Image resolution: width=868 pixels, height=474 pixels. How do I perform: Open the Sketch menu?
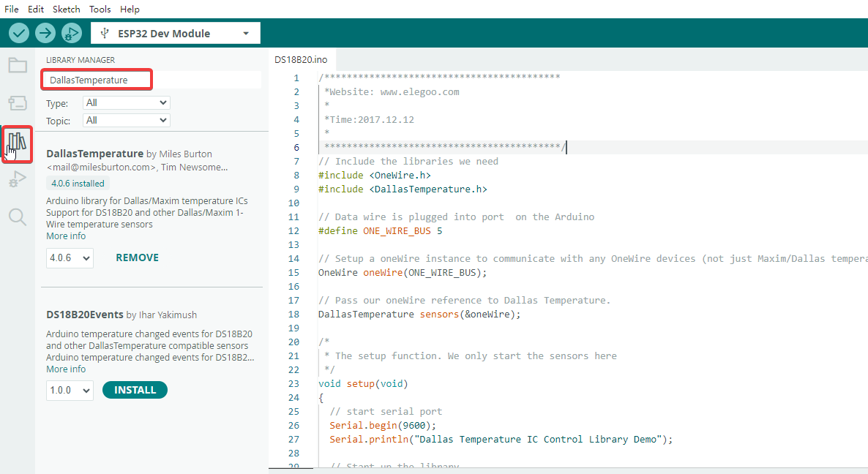pos(67,10)
